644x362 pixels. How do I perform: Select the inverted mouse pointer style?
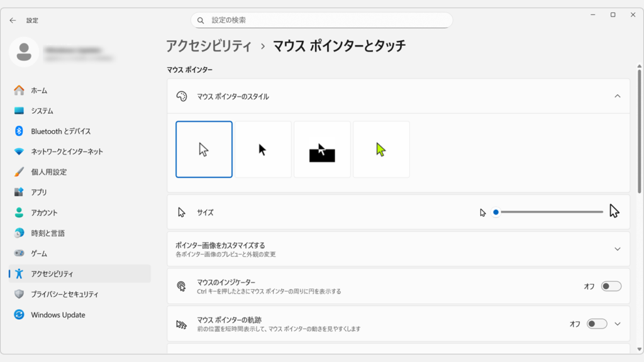click(x=322, y=149)
